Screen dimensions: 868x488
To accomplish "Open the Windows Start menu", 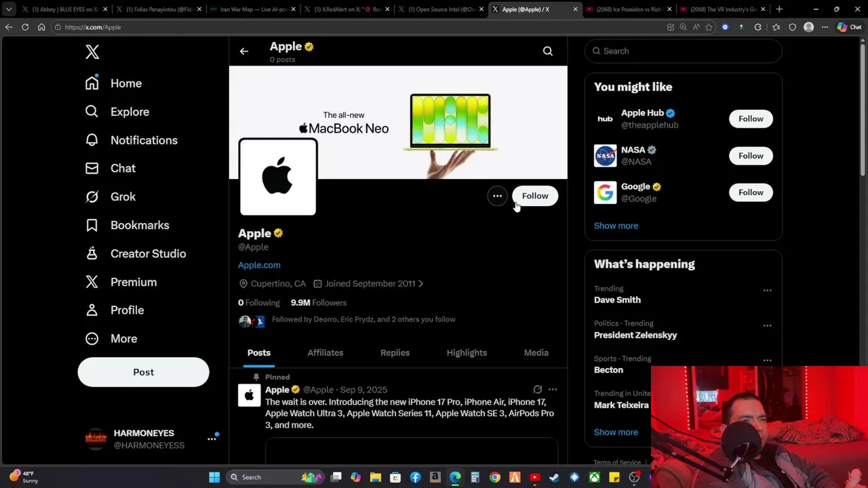I will click(x=214, y=477).
